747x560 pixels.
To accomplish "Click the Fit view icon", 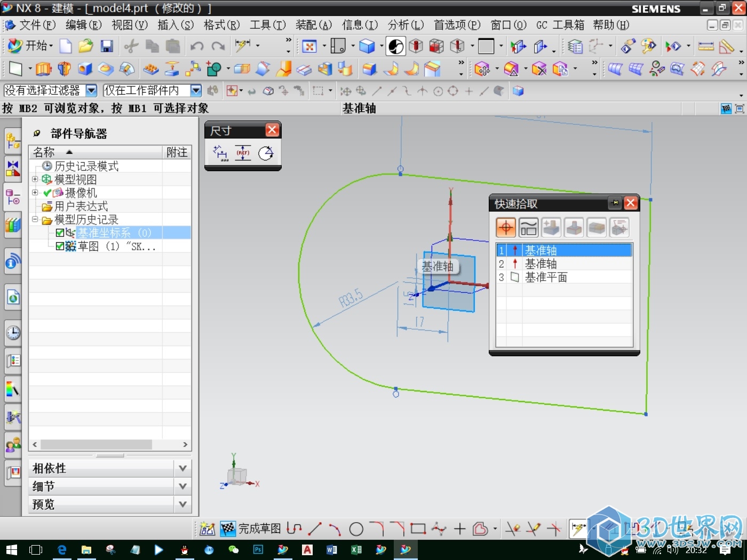I will [309, 46].
